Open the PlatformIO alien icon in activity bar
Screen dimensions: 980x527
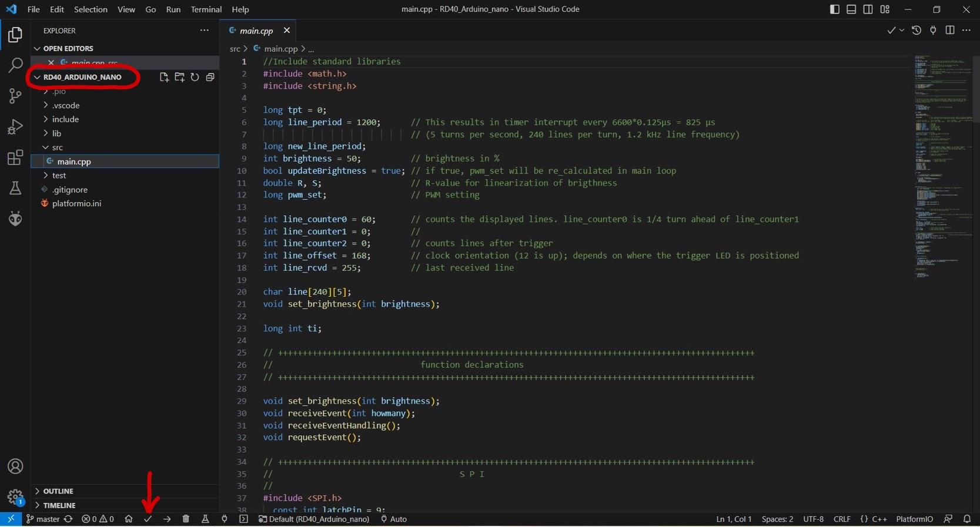pos(15,219)
